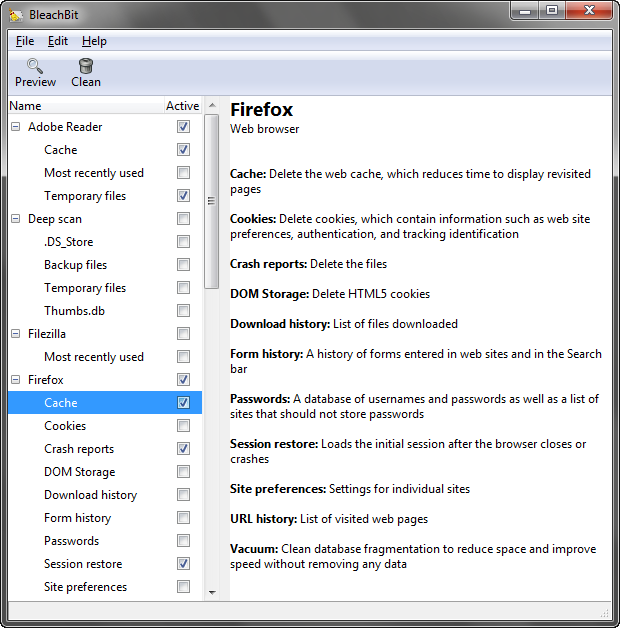Click the Preview magnifier icon
This screenshot has width=620, height=628.
[x=35, y=66]
